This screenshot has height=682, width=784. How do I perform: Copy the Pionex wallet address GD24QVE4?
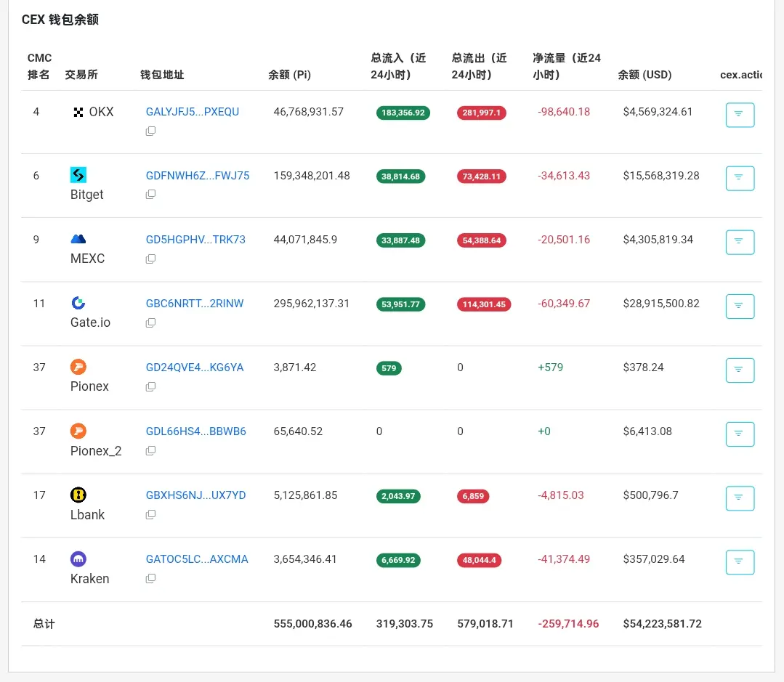pos(150,386)
